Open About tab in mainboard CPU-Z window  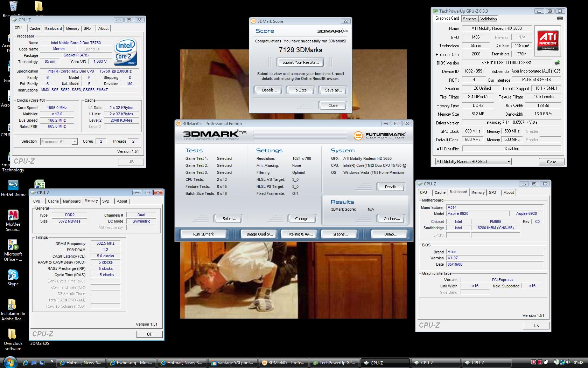pos(509,192)
